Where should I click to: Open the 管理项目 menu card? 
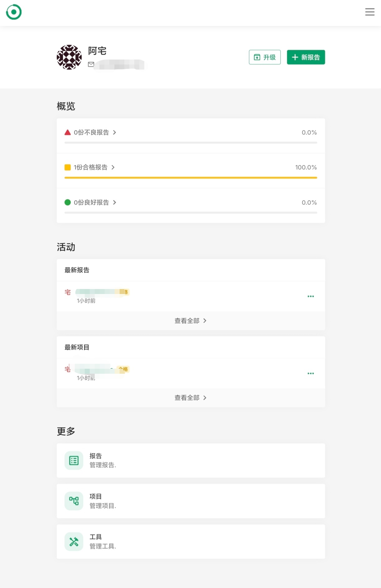(x=191, y=501)
